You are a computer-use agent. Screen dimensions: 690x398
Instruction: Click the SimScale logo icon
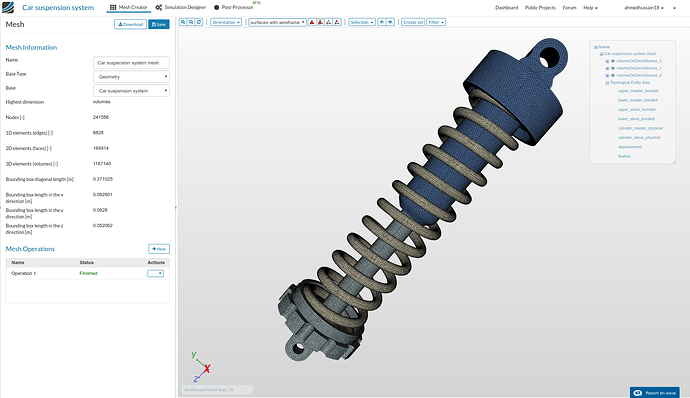(8, 7)
